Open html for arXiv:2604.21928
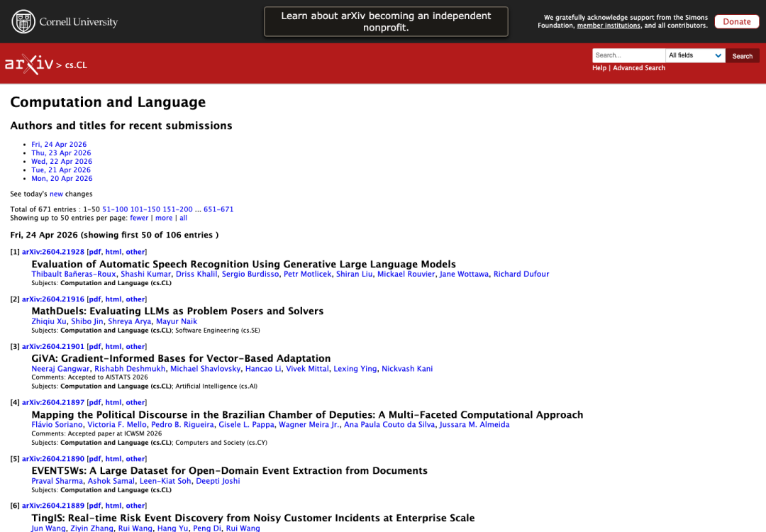Viewport: 766px width, 532px height. tap(113, 252)
